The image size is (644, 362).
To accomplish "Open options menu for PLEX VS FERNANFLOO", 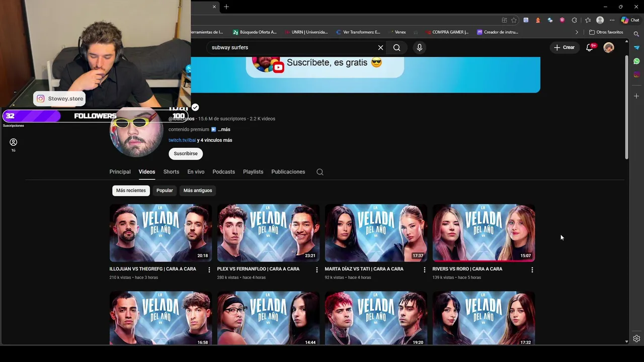I will tap(317, 270).
